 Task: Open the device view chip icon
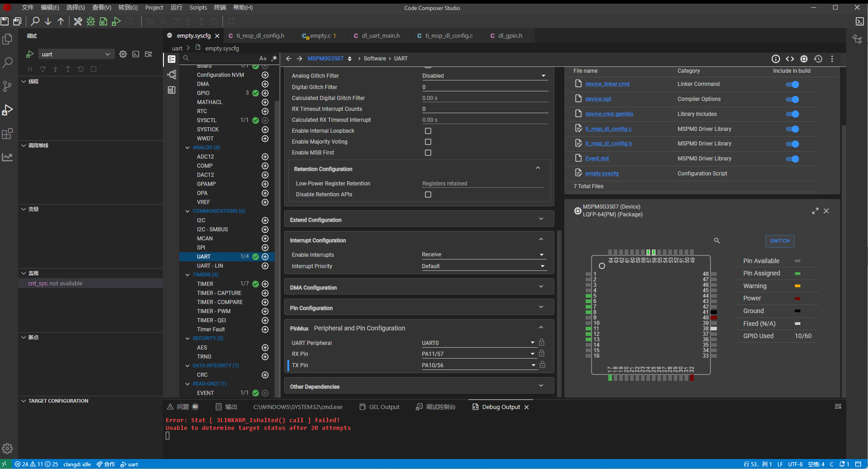804,59
